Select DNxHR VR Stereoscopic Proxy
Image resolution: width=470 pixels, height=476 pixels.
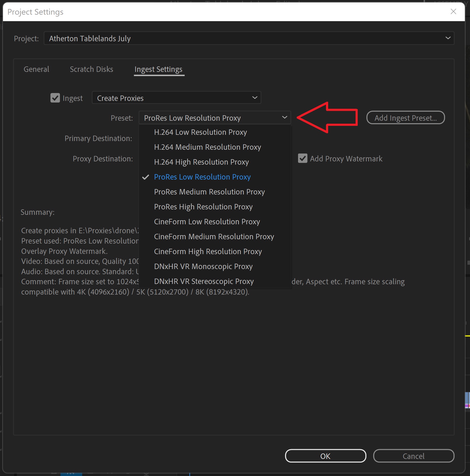click(x=204, y=281)
